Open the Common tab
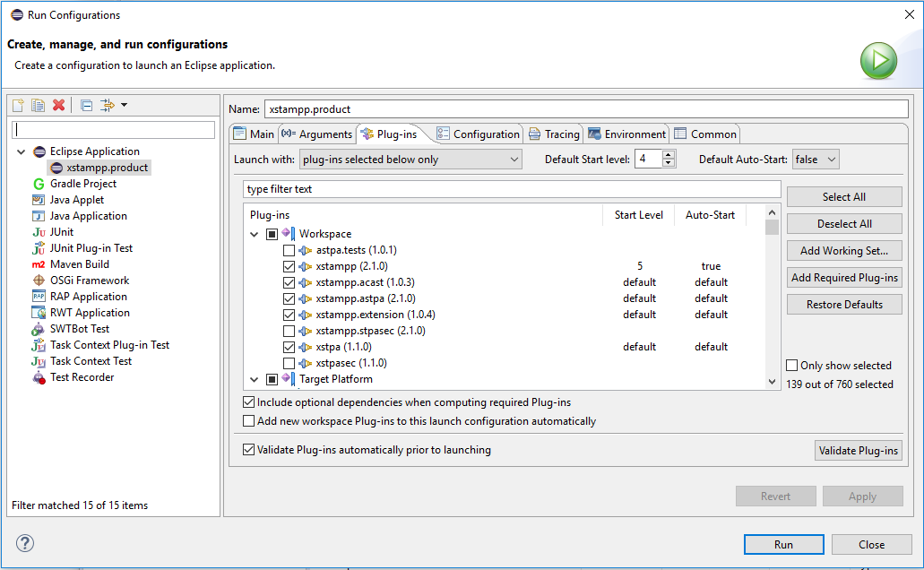924x570 pixels. pyautogui.click(x=705, y=134)
